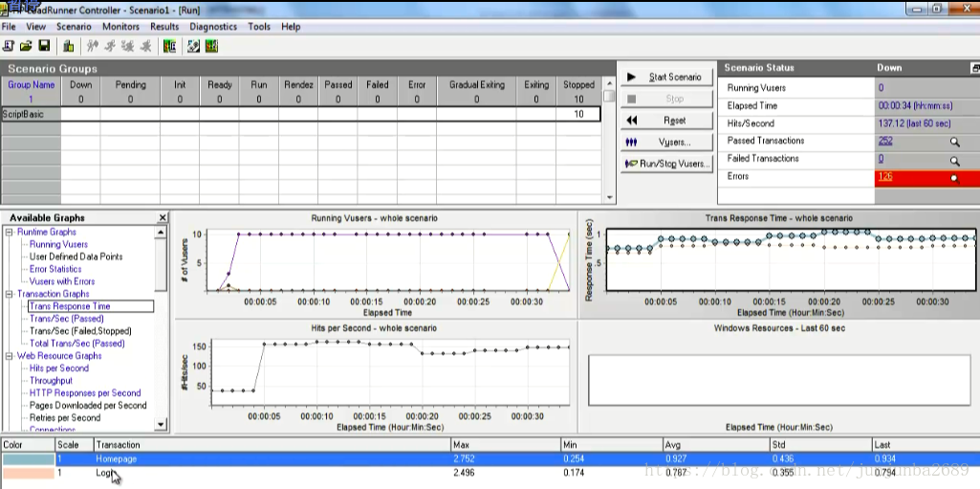Select Retries per Second graph

tap(65, 418)
